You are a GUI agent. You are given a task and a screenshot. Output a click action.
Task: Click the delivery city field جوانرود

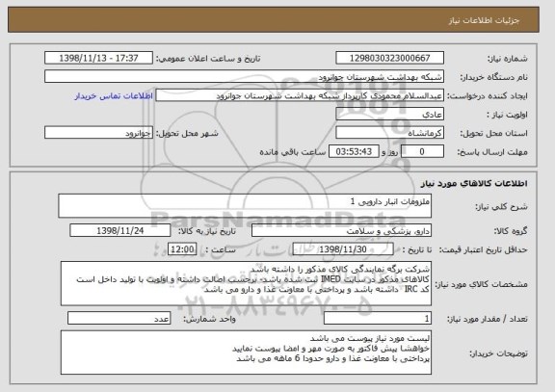98,133
